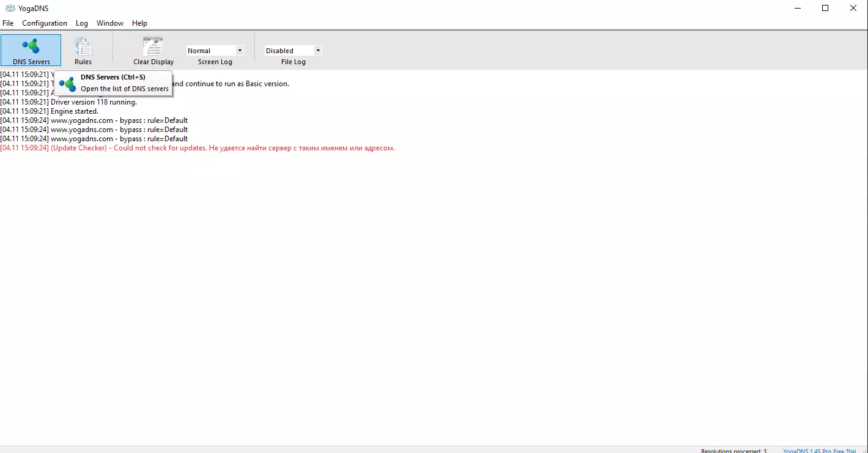868x453 pixels.
Task: Clear the log with Clear Display
Action: tap(153, 50)
